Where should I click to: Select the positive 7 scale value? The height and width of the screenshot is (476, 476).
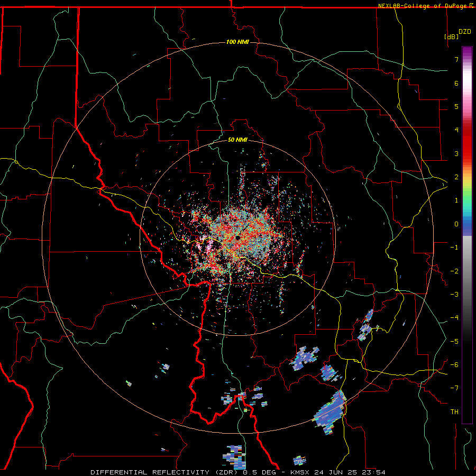(456, 59)
